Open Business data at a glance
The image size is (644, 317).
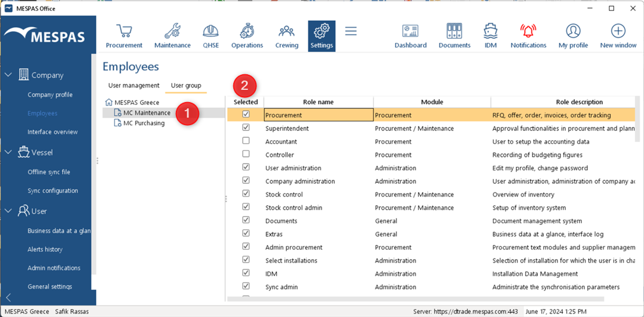tap(59, 231)
